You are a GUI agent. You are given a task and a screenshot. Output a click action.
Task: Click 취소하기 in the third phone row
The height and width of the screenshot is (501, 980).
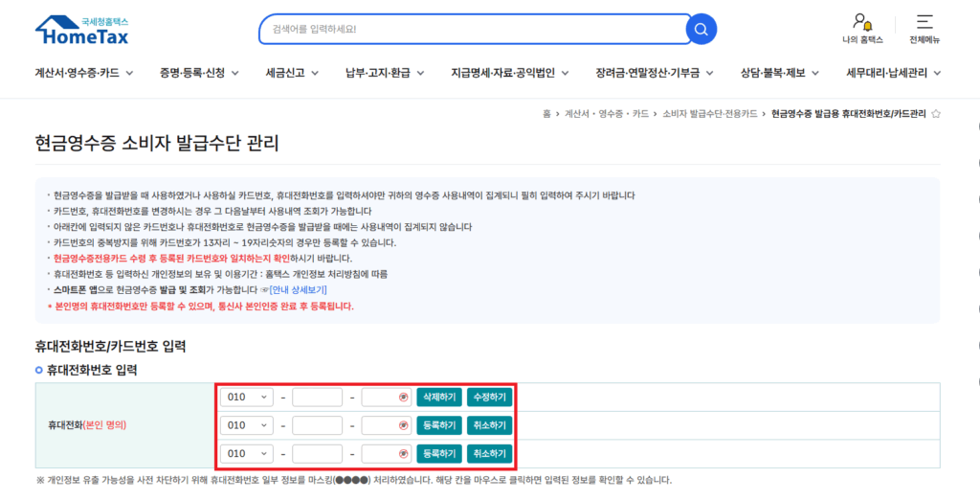[x=489, y=453]
